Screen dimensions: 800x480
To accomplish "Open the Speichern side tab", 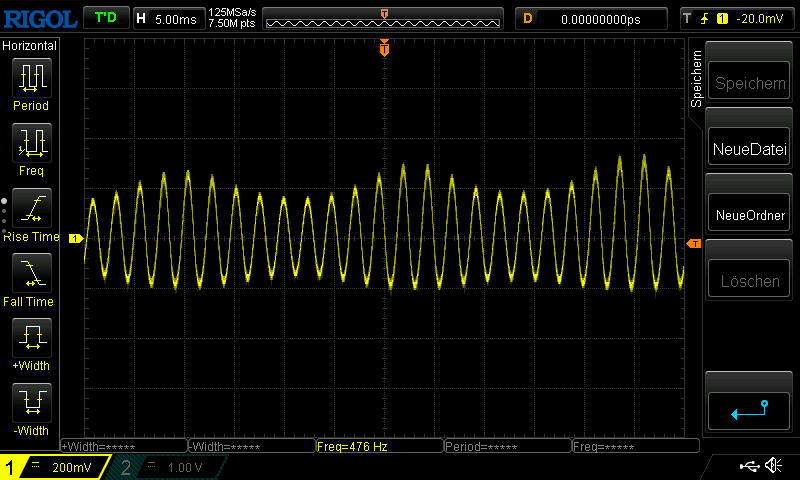I will [x=697, y=78].
